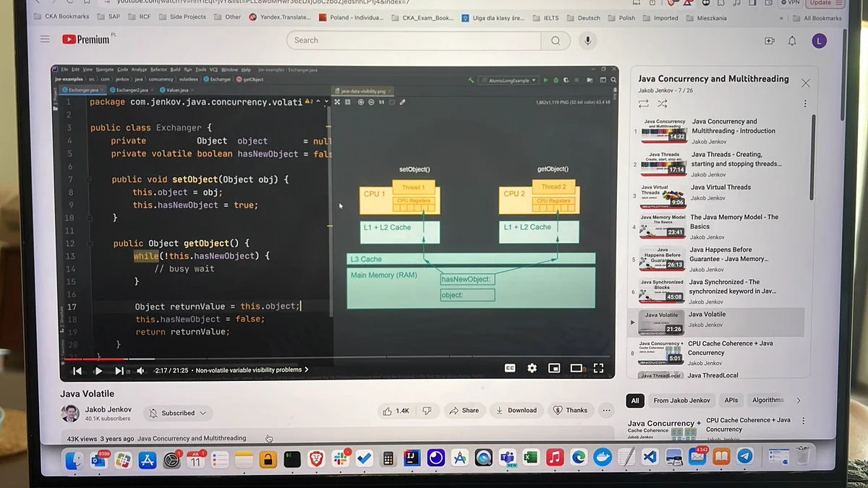Screen dimensions: 868x488
Task: Enter full screen mode
Action: point(599,368)
